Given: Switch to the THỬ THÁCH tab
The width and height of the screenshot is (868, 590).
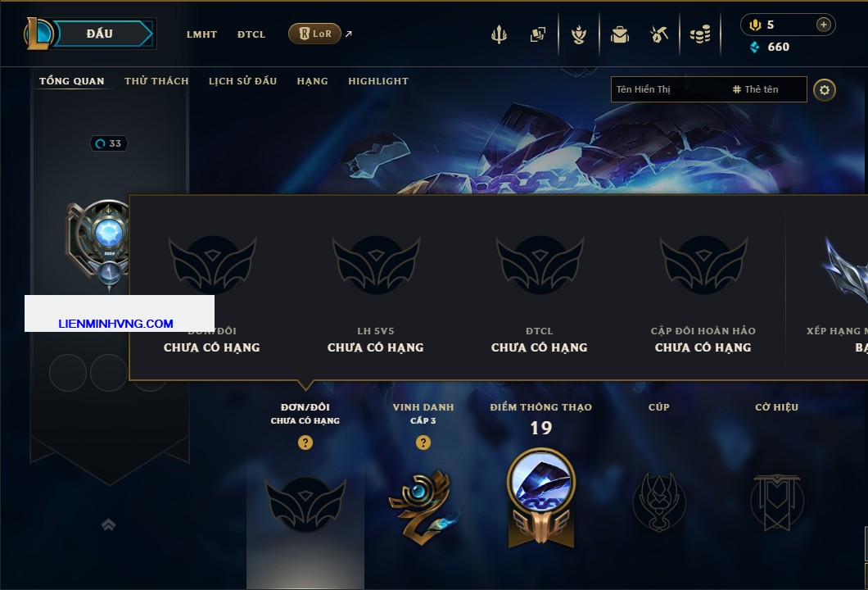Looking at the screenshot, I should point(156,81).
